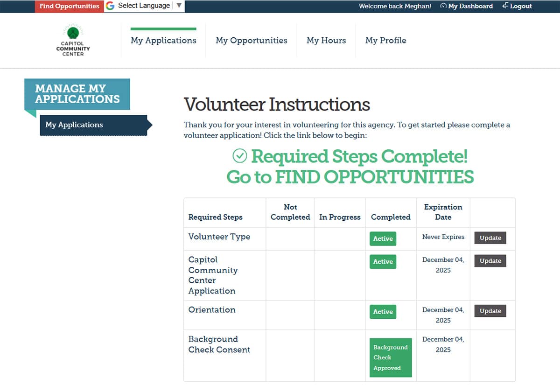560x392 pixels.
Task: Go to My Profile
Action: (385, 41)
